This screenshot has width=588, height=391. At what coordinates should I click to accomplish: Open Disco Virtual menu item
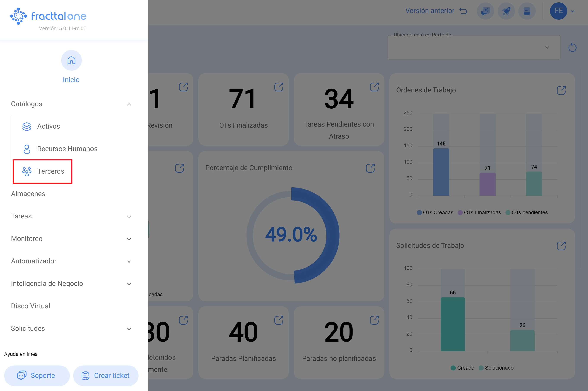(x=31, y=306)
